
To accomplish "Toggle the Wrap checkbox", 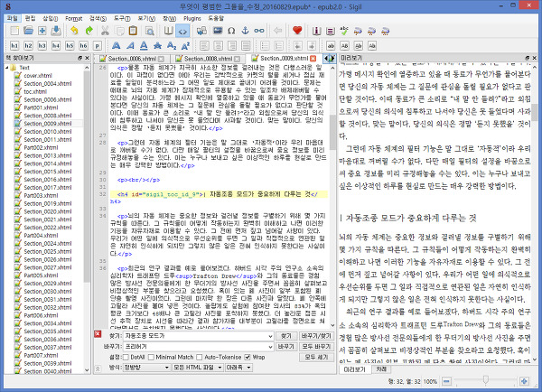I will click(x=248, y=357).
